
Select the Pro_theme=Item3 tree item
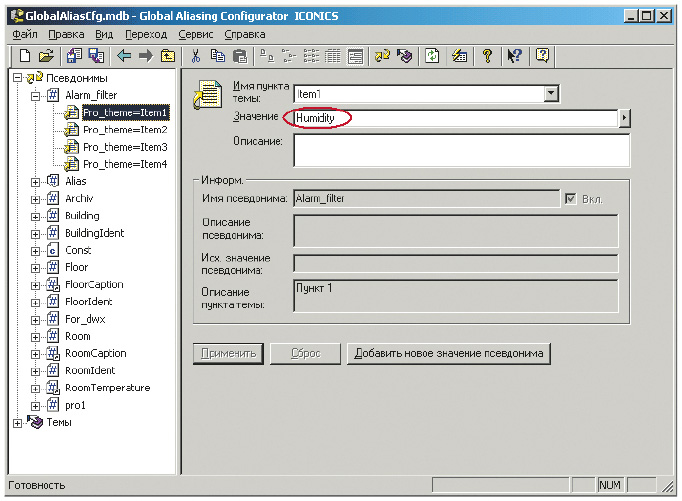click(x=125, y=147)
